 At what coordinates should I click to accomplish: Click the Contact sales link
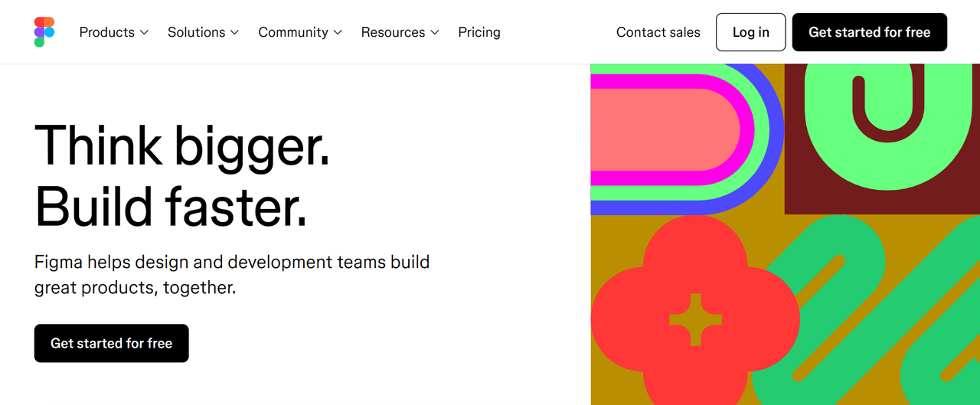pos(658,32)
